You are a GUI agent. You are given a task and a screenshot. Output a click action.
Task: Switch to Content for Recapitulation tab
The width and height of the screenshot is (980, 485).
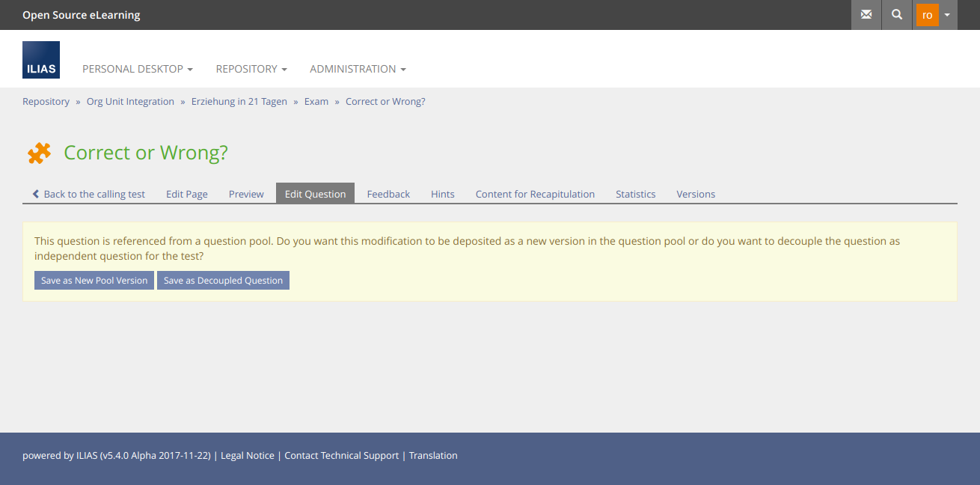pos(535,194)
